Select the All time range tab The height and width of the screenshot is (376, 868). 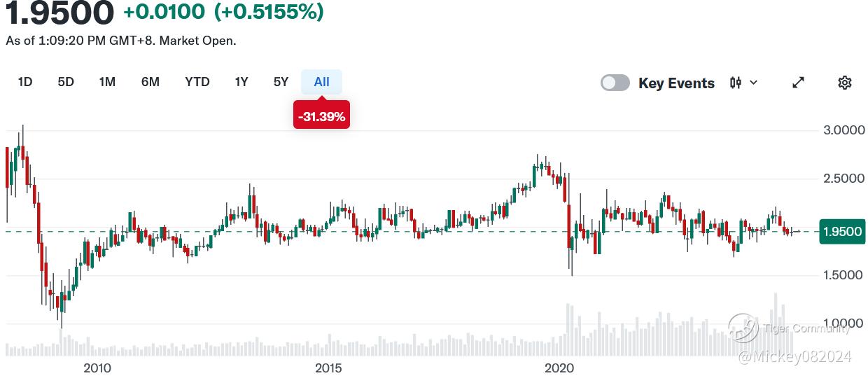pyautogui.click(x=321, y=82)
